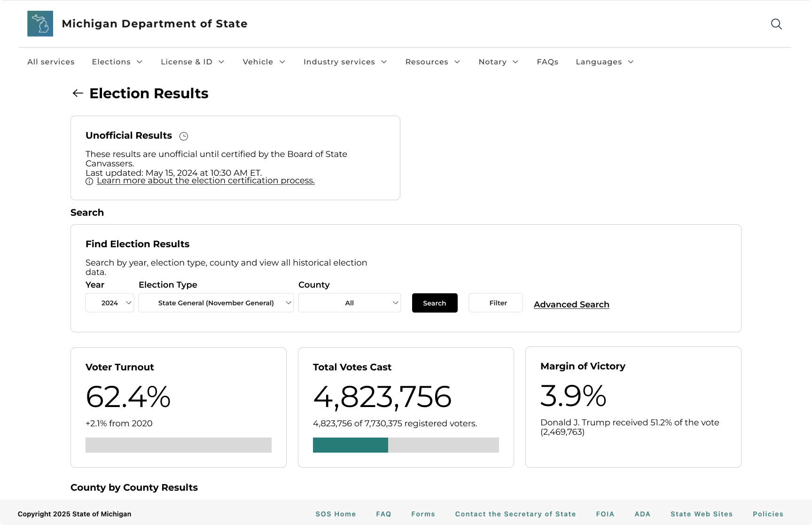This screenshot has height=525, width=812.
Task: Open the SOS Home footer link
Action: 336,514
